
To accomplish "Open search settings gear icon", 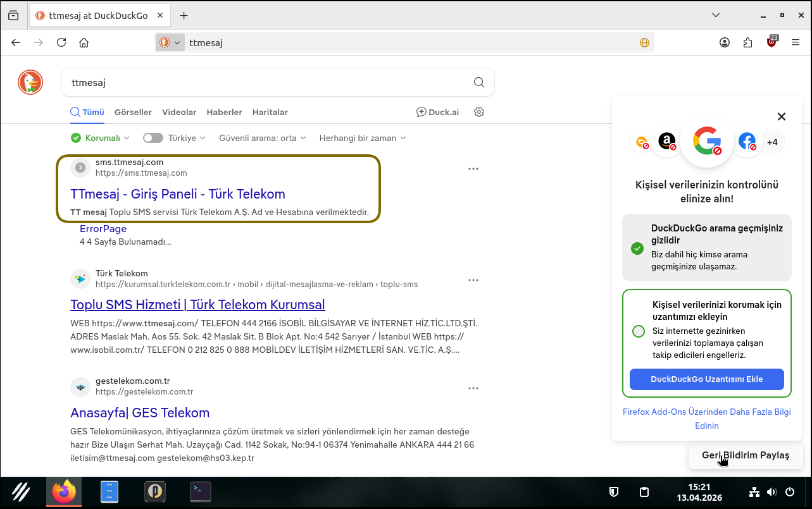I will 479,112.
